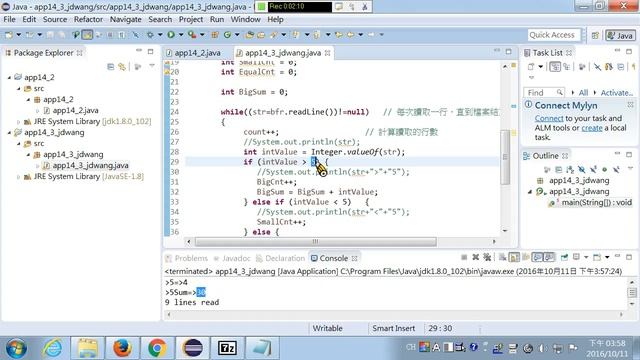This screenshot has height=360, width=640.
Task: Toggle Hide Static Members in Outline
Action: (x=593, y=169)
